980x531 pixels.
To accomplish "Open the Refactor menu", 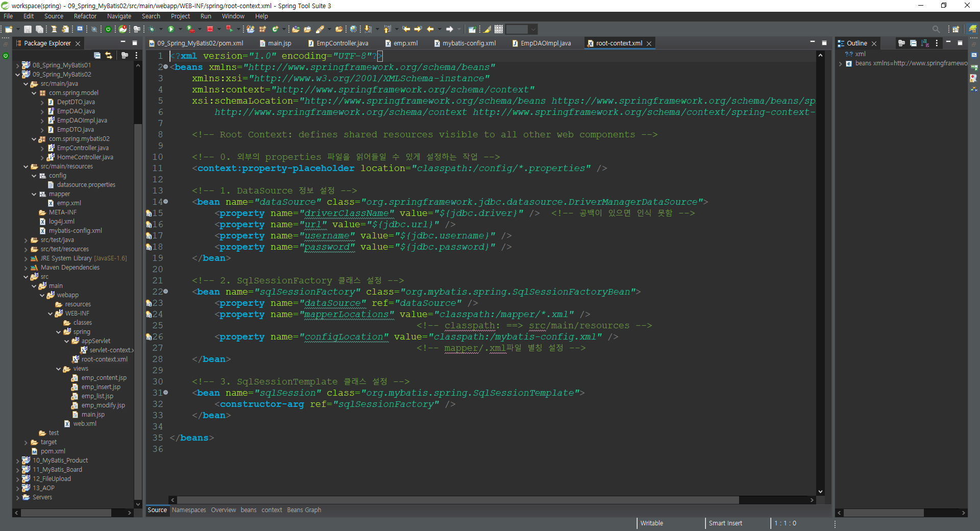I will click(85, 16).
